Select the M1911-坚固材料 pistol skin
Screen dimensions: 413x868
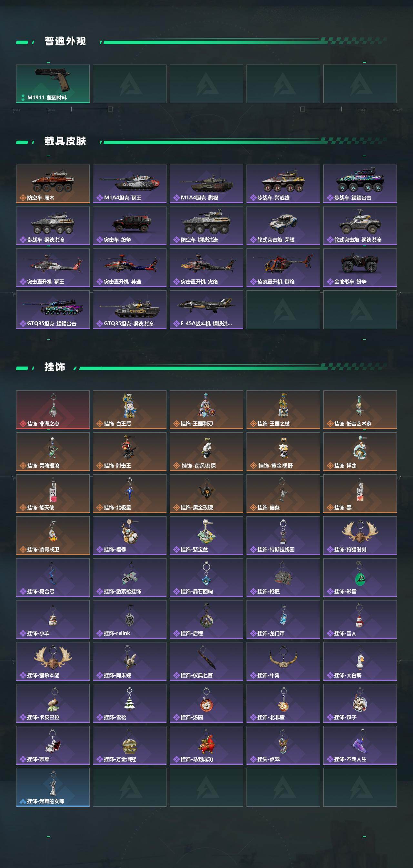click(53, 84)
